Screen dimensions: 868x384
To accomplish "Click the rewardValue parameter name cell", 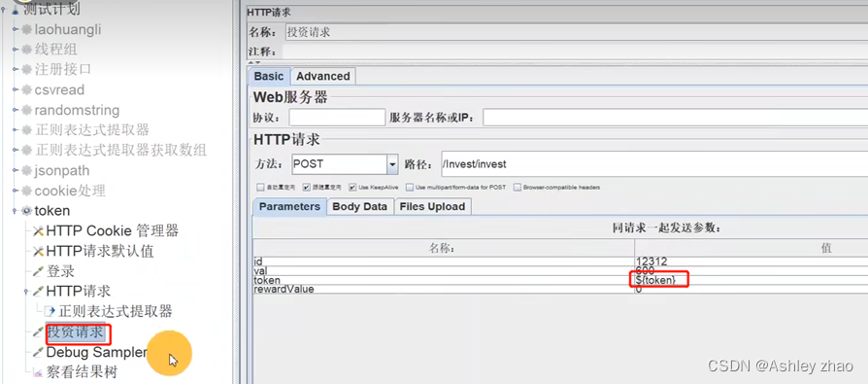I will point(444,290).
